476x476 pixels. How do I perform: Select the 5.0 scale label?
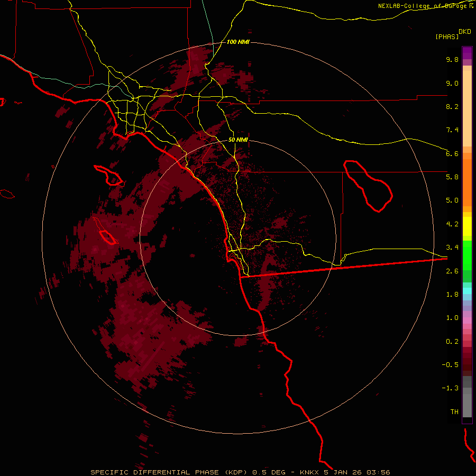coord(452,200)
